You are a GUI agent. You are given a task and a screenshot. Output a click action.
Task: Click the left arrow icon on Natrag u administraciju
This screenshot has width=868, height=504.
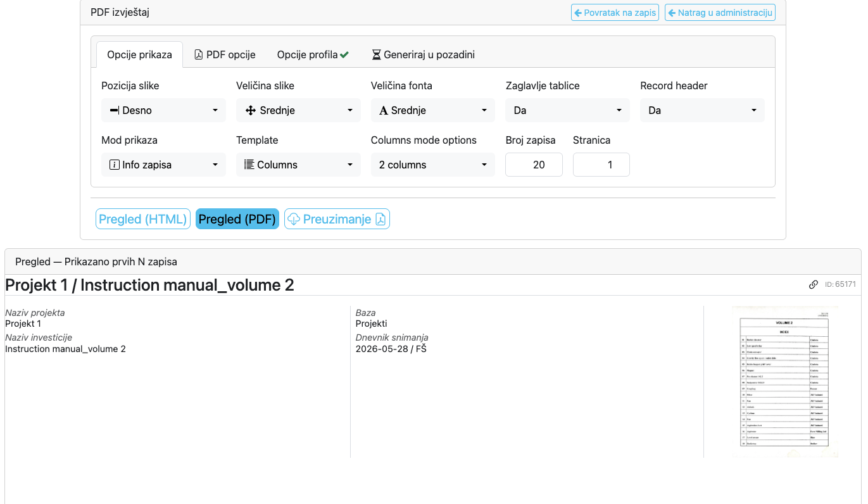(671, 13)
